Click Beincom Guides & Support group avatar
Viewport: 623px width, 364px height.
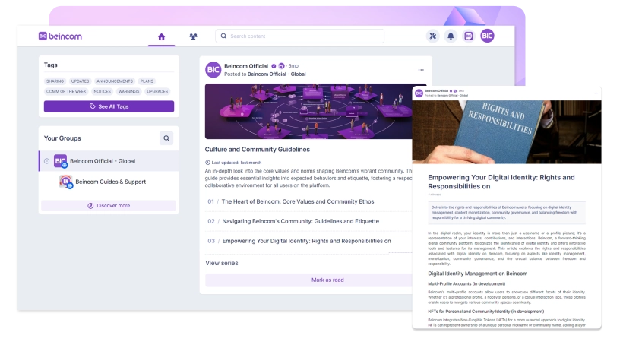[x=66, y=182]
